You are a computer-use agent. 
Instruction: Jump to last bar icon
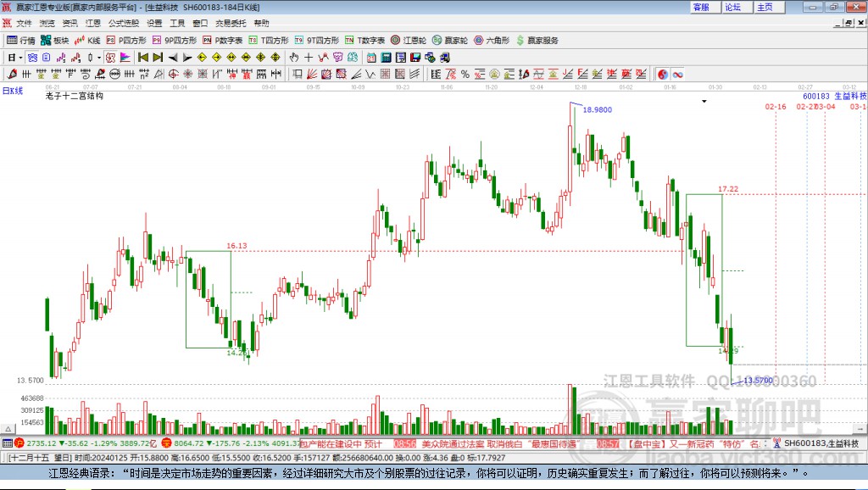[158, 58]
